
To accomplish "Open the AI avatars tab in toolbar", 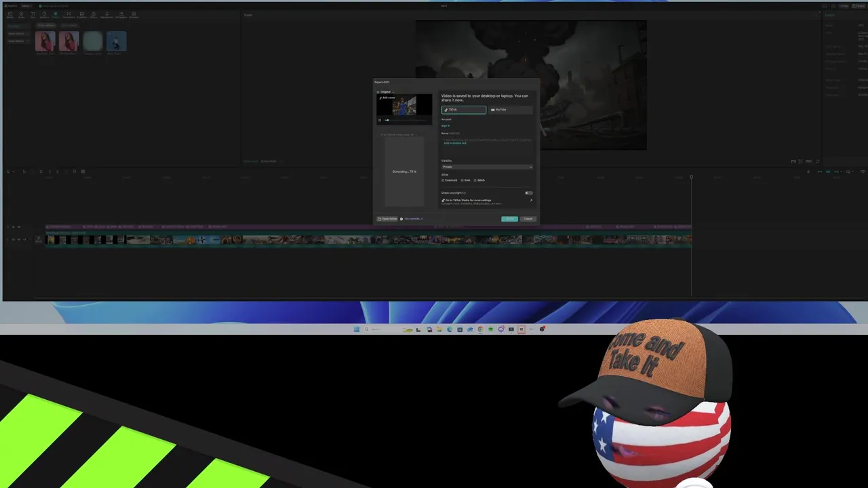I will (x=134, y=14).
